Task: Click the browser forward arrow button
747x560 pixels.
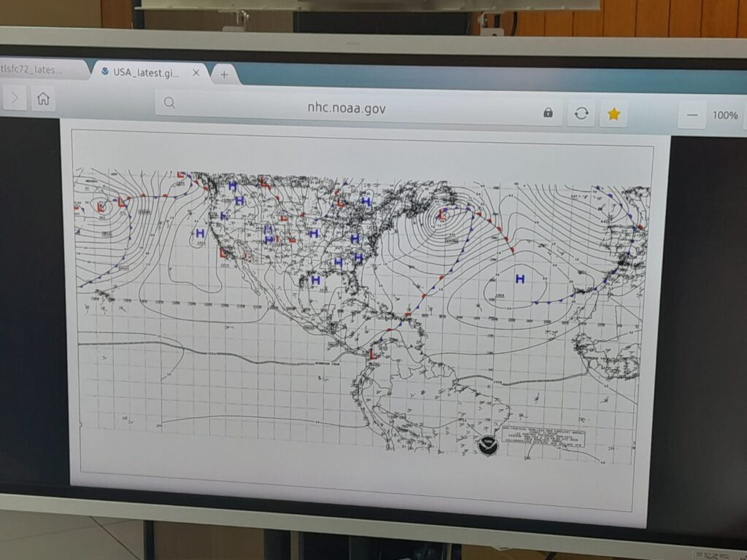Action: [15, 97]
